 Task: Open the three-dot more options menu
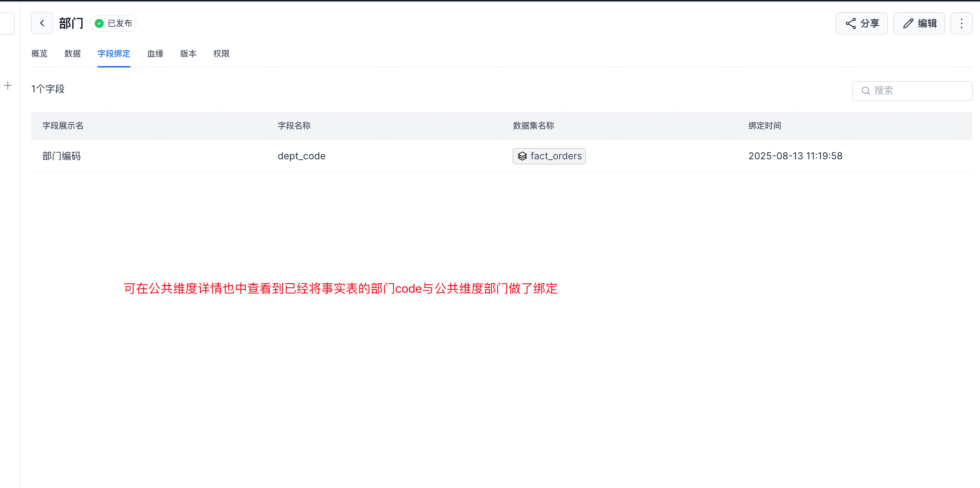click(961, 23)
